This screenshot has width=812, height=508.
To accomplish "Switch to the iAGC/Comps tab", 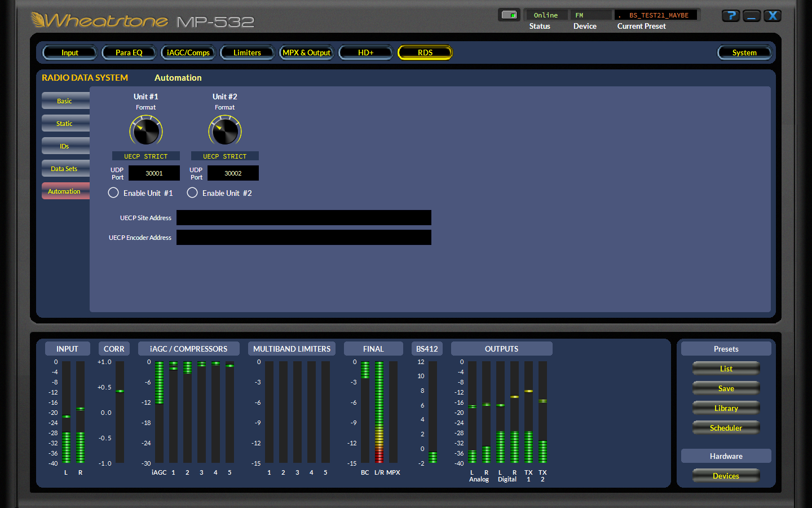I will pyautogui.click(x=188, y=52).
